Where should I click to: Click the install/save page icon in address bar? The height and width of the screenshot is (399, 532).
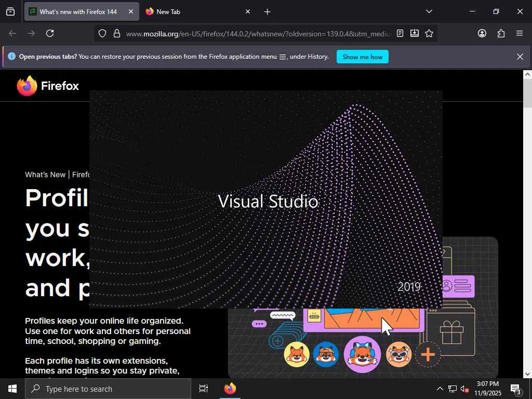(x=414, y=33)
